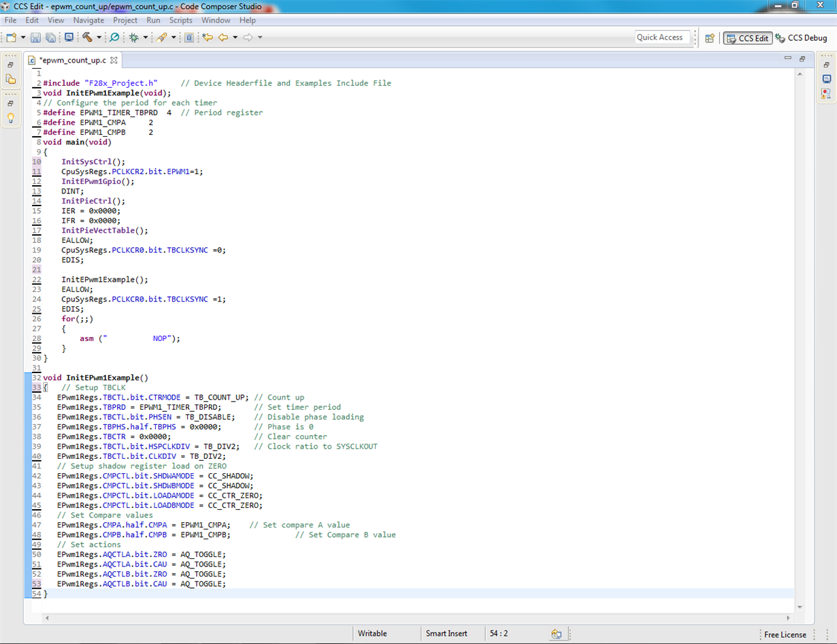Click the void main(void) line
This screenshot has height=644, width=837.
(77, 142)
